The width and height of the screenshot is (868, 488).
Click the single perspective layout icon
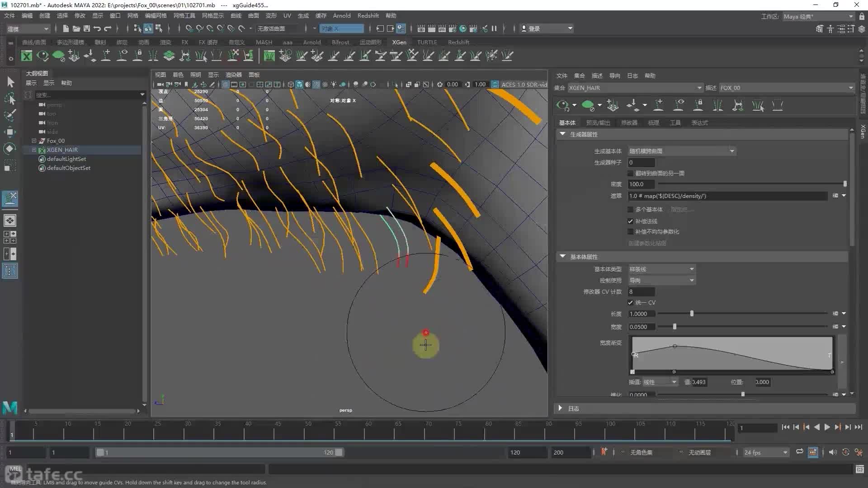pos(10,221)
